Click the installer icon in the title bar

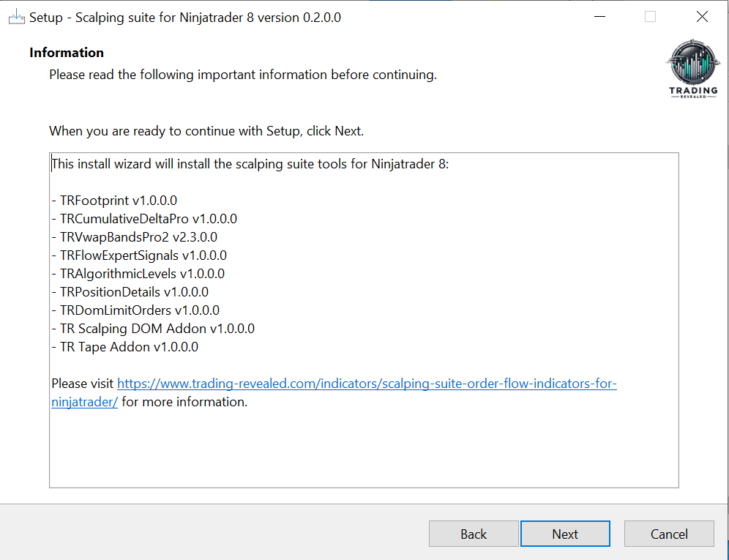point(16,17)
